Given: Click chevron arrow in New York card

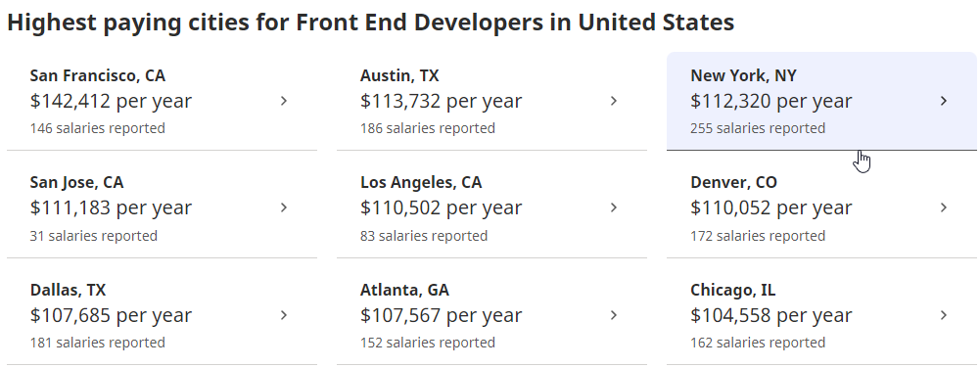Looking at the screenshot, I should (x=944, y=101).
